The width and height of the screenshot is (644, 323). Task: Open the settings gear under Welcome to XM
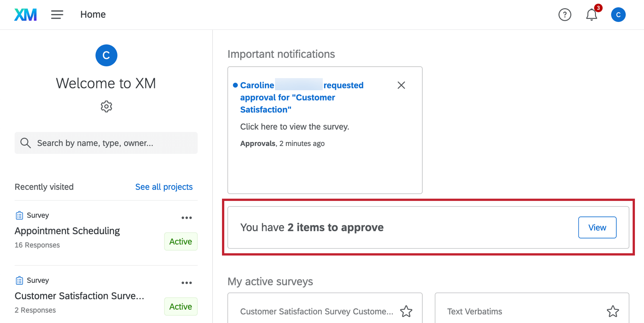(106, 107)
